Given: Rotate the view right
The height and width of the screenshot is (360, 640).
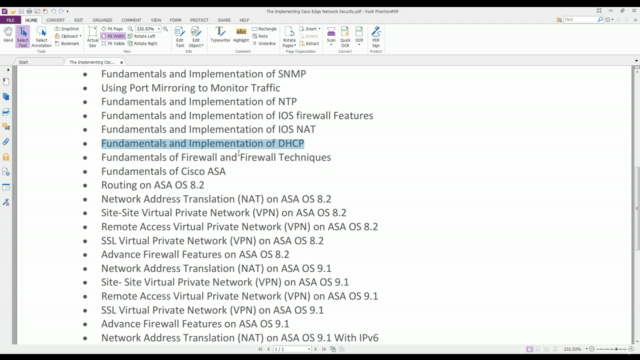Looking at the screenshot, I should [x=142, y=43].
